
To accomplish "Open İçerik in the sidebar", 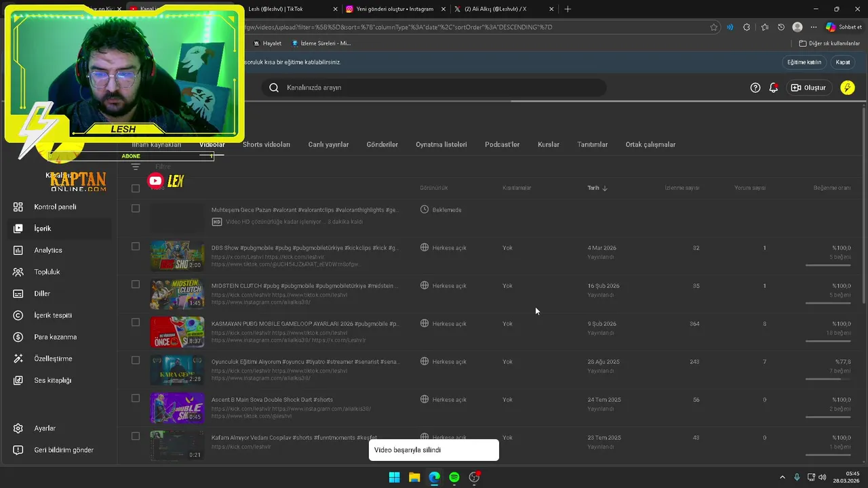I will 43,228.
